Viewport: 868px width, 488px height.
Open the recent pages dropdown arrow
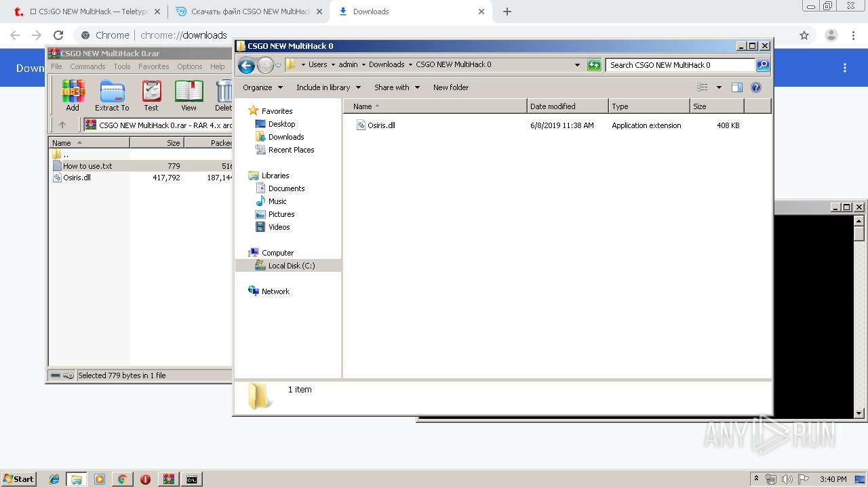click(278, 66)
